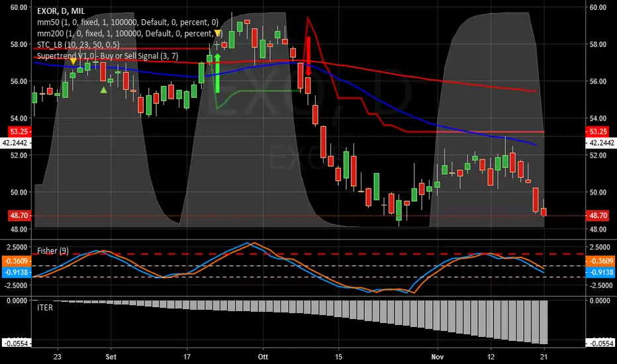Click the 'Set' date label on time axis
The width and height of the screenshot is (617, 364).
111,357
